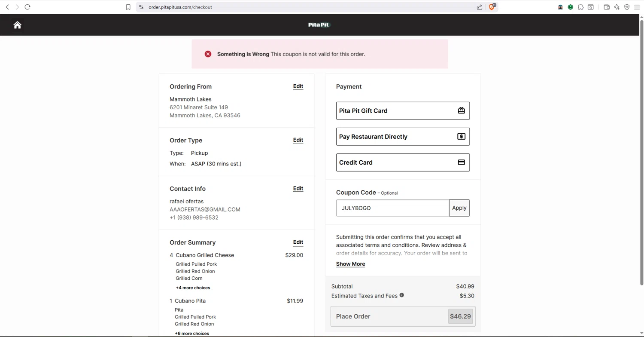Image resolution: width=644 pixels, height=337 pixels.
Task: Click the Estimated Taxes $5.30 amount
Action: 467,296
